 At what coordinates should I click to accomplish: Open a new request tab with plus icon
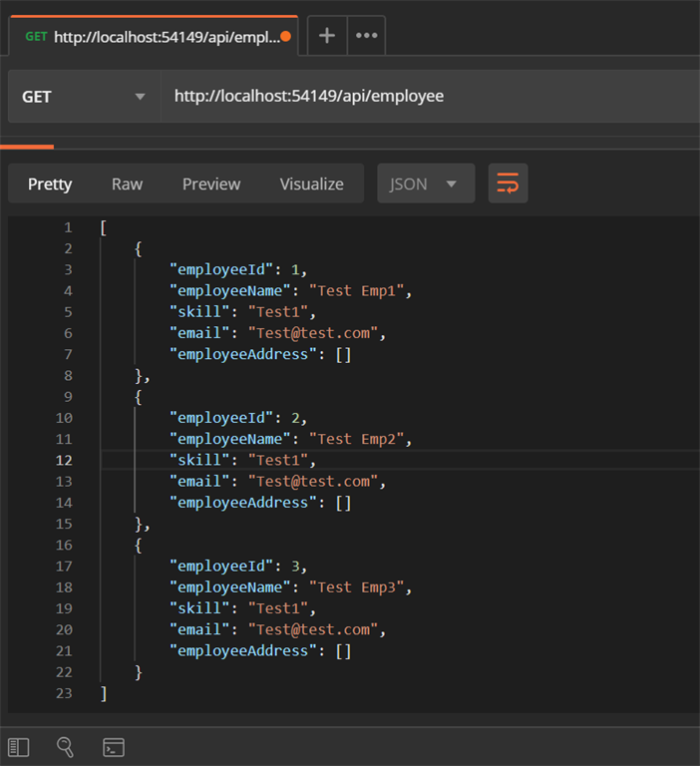coord(326,36)
